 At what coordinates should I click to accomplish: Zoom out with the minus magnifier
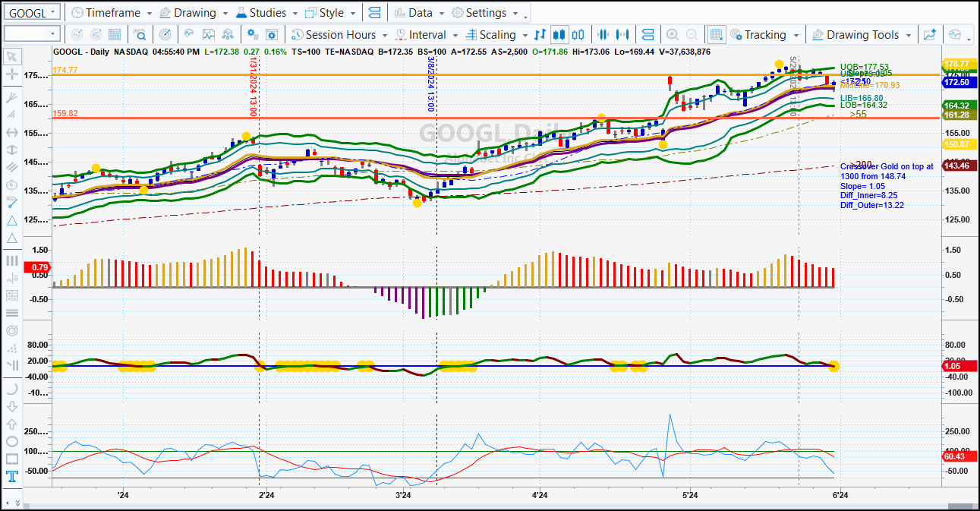pos(692,35)
